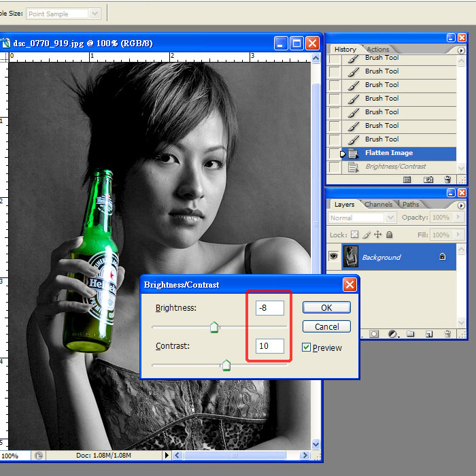
Task: Click the Contrast slider handle
Action: (x=226, y=366)
